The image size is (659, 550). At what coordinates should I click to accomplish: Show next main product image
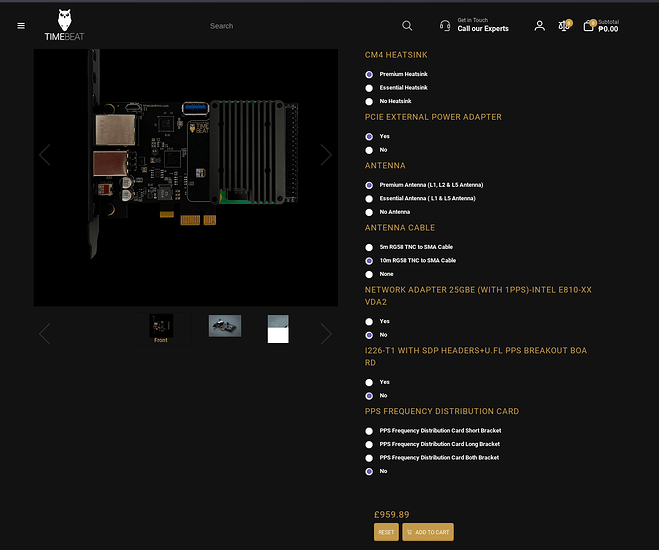tap(326, 155)
